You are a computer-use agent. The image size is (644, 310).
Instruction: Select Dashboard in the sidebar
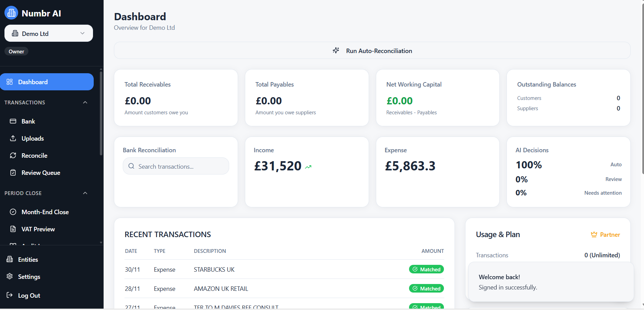click(32, 82)
